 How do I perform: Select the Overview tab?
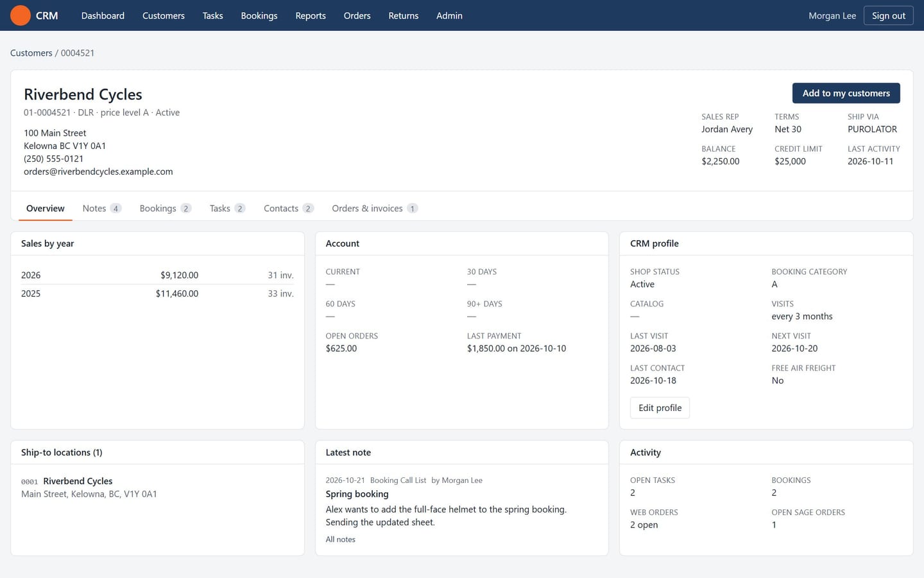46,208
